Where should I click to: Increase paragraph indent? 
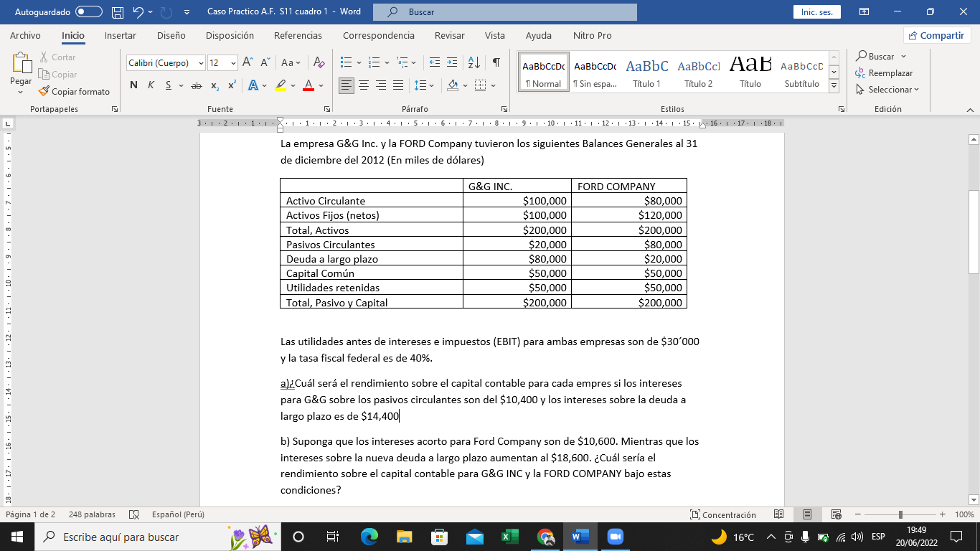coord(451,62)
